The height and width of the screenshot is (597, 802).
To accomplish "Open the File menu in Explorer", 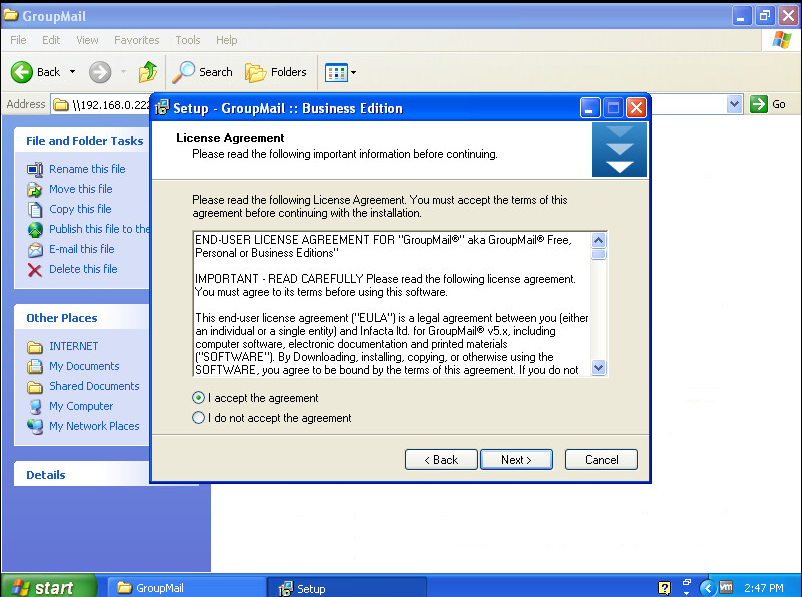I will coord(18,40).
